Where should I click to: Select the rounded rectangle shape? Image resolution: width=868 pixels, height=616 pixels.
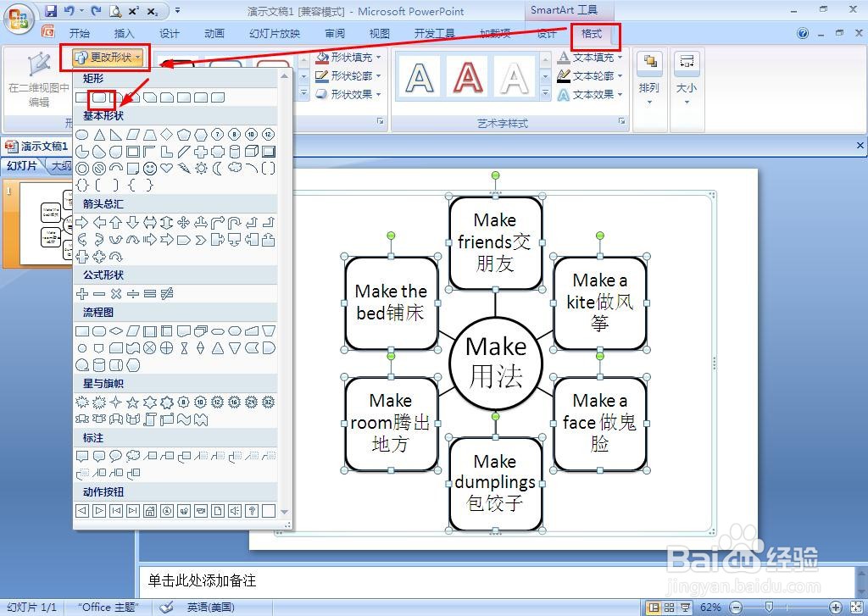[99, 97]
